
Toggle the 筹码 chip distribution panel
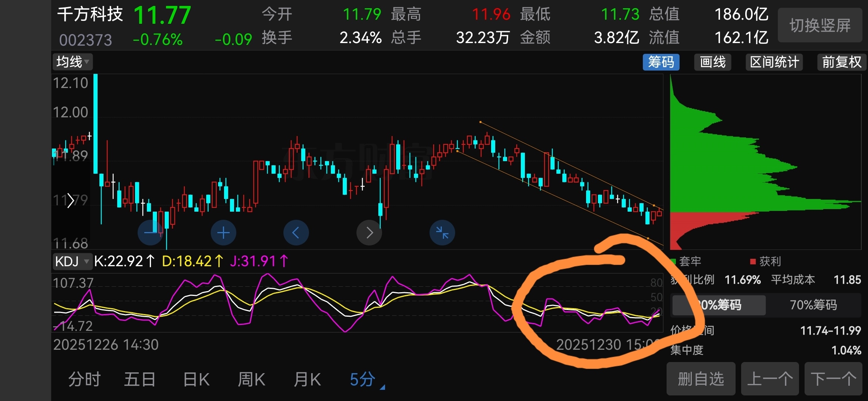661,62
